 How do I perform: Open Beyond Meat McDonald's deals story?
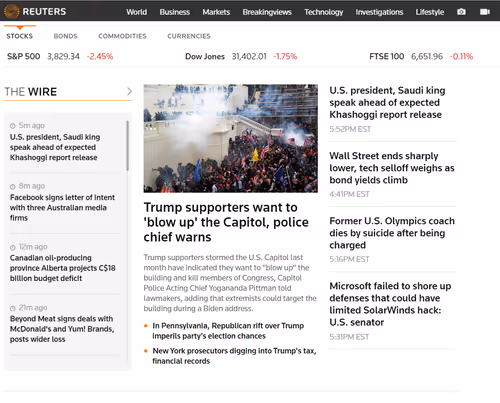[x=62, y=329]
